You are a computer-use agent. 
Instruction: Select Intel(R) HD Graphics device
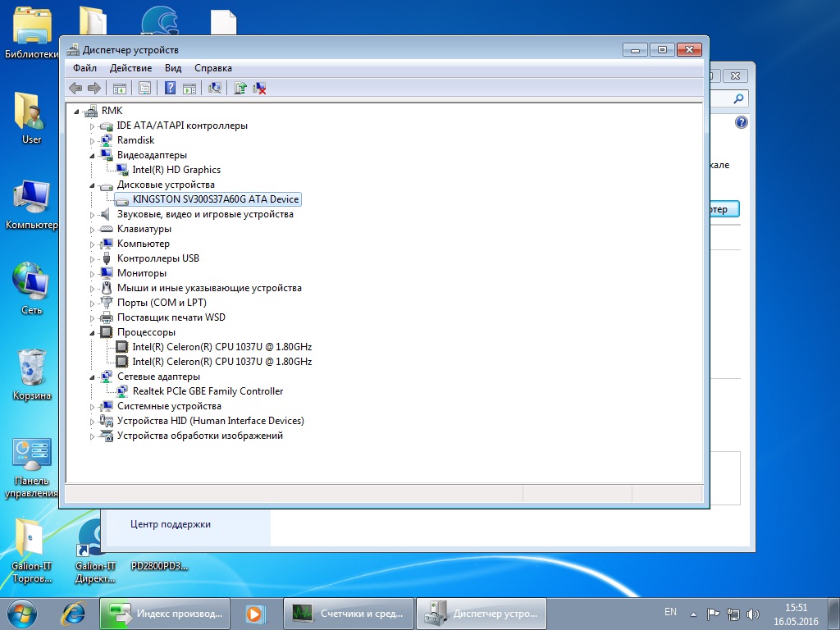[176, 170]
